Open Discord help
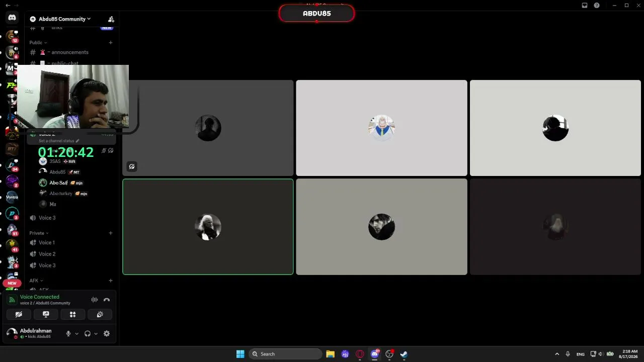The width and height of the screenshot is (644, 362). 597,6
